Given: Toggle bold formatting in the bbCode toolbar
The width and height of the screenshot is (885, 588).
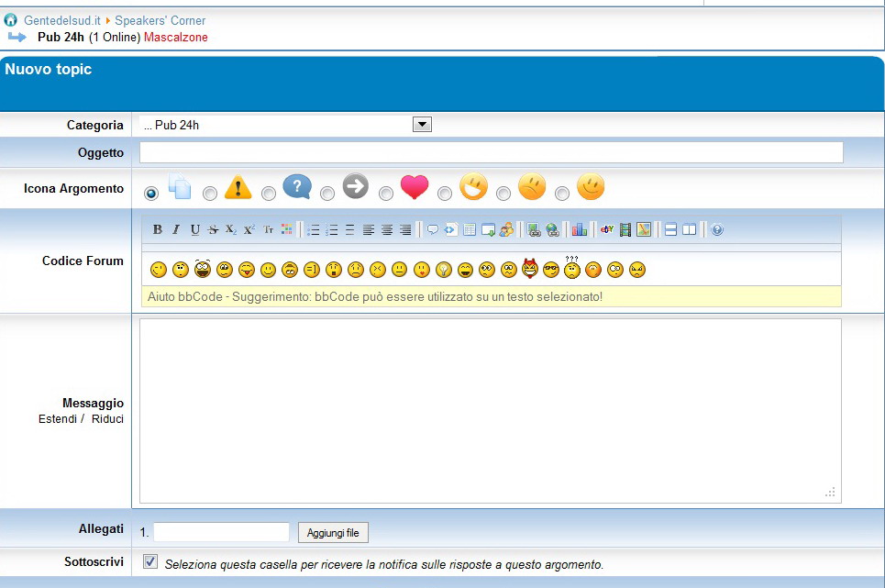Looking at the screenshot, I should [158, 229].
